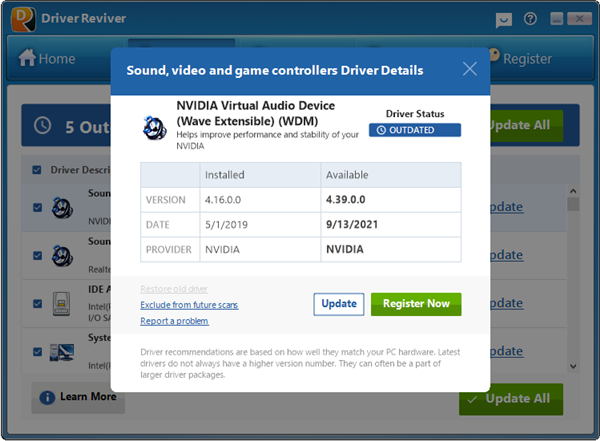Click Update link for NVIDI sound driver
600x441 pixels.
point(507,207)
